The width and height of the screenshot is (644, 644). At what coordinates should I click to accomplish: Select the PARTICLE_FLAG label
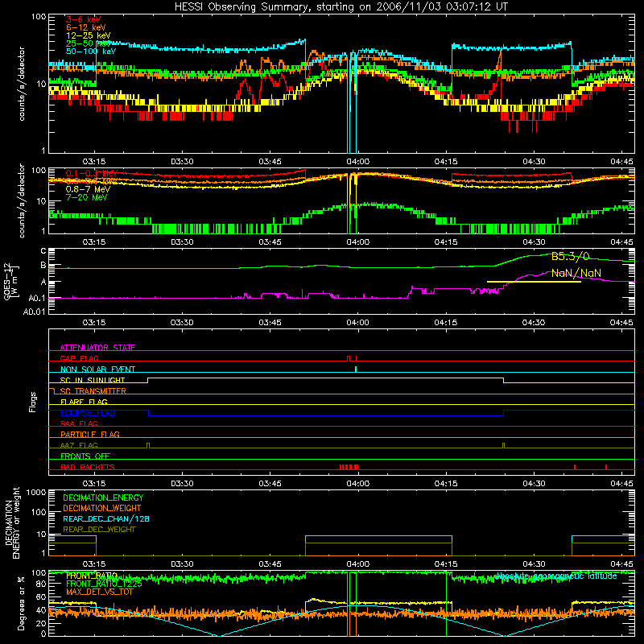[x=90, y=434]
